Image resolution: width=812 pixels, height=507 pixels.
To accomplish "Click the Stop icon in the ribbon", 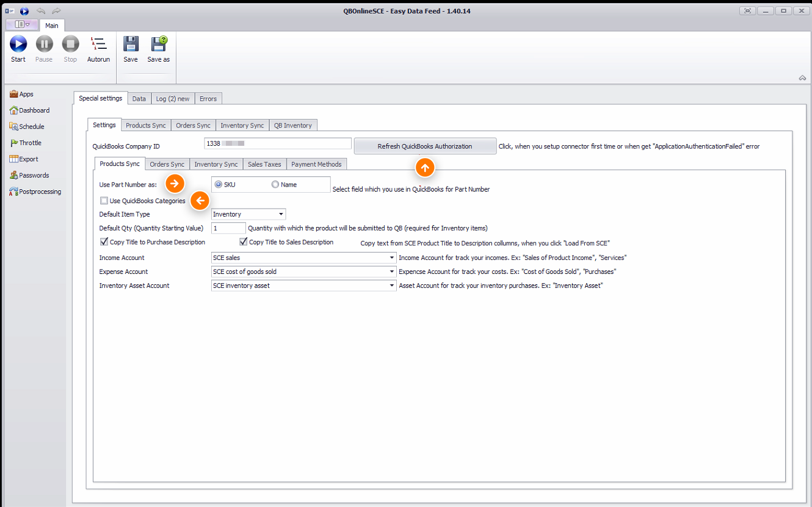I will pyautogui.click(x=70, y=44).
